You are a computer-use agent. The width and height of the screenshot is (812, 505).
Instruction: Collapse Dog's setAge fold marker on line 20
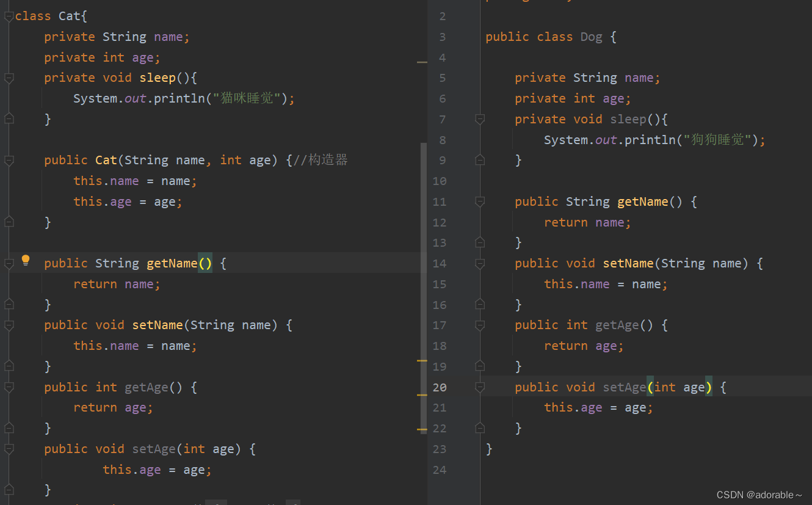coord(480,387)
